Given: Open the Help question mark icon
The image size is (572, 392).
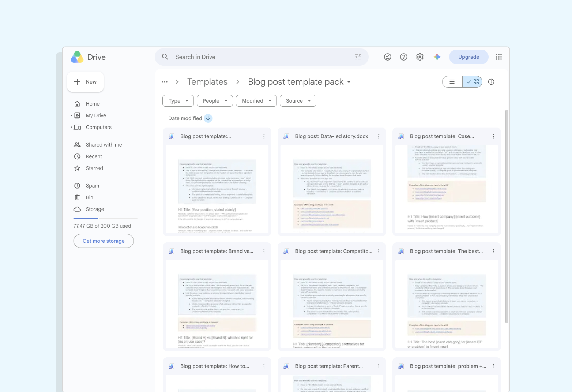Looking at the screenshot, I should [403, 57].
